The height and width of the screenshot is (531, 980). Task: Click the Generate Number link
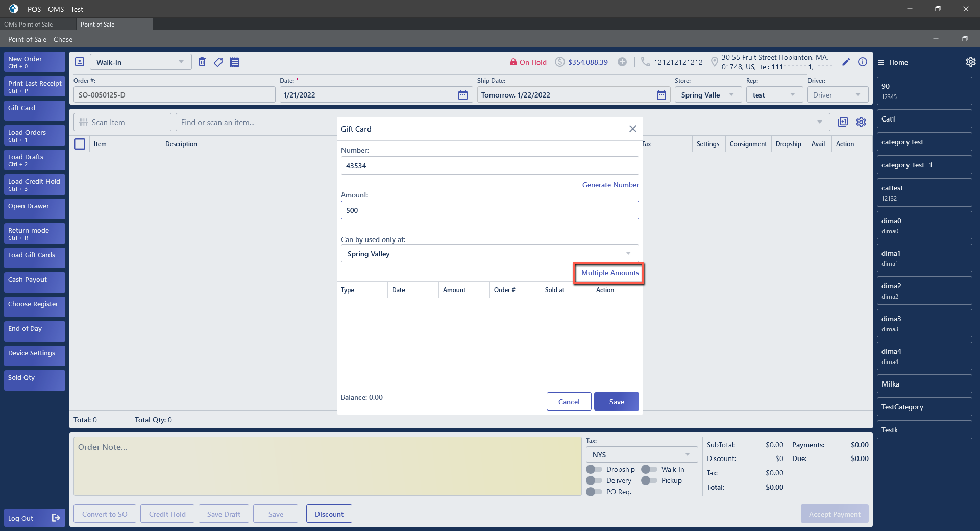[x=610, y=185]
